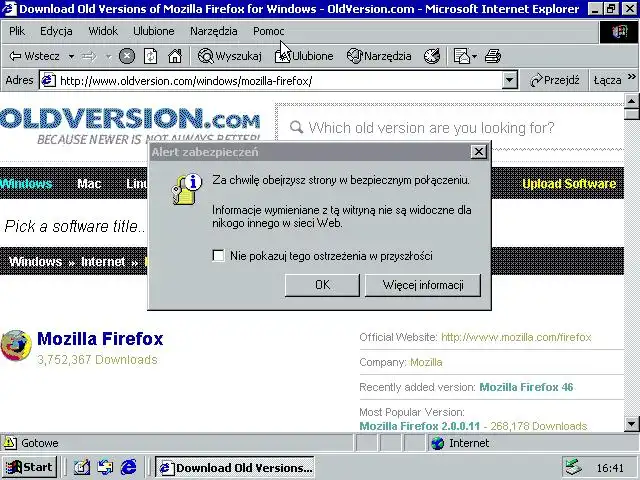Click the print icon
The image size is (640, 480).
coord(493,56)
